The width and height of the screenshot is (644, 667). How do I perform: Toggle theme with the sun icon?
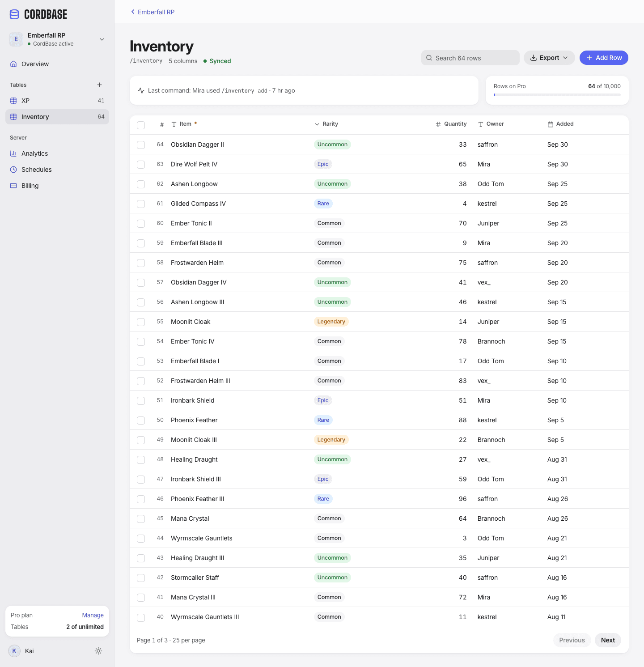[98, 651]
